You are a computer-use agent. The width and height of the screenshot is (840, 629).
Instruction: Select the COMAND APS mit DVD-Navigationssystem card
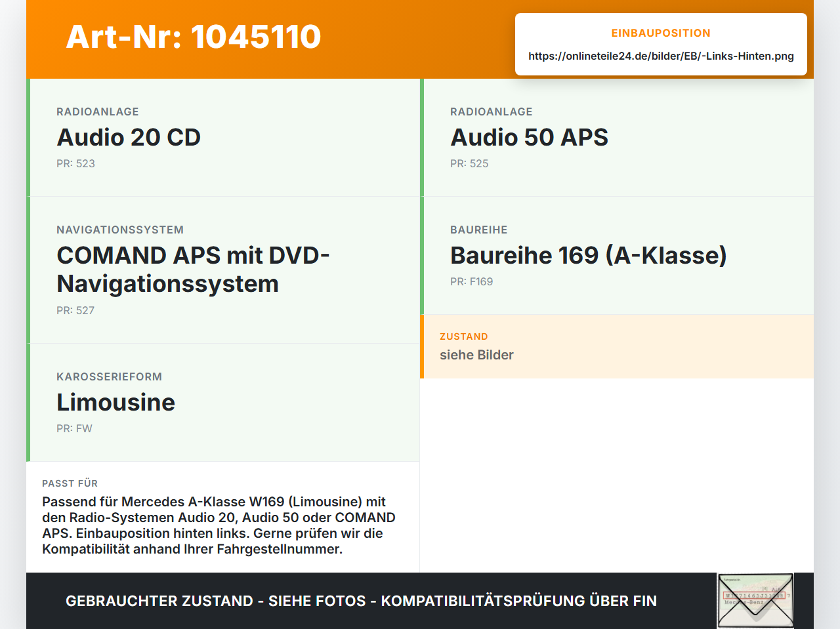point(223,270)
